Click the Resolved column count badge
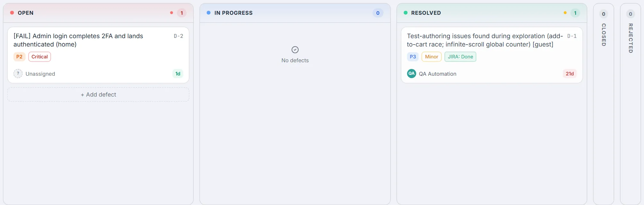 coord(575,13)
